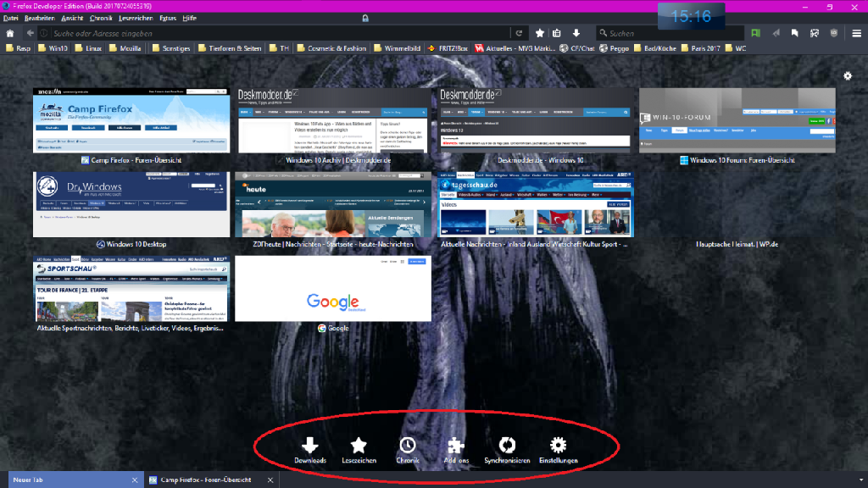Open the Chronik clock icon
This screenshot has width=868, height=488.
(409, 446)
